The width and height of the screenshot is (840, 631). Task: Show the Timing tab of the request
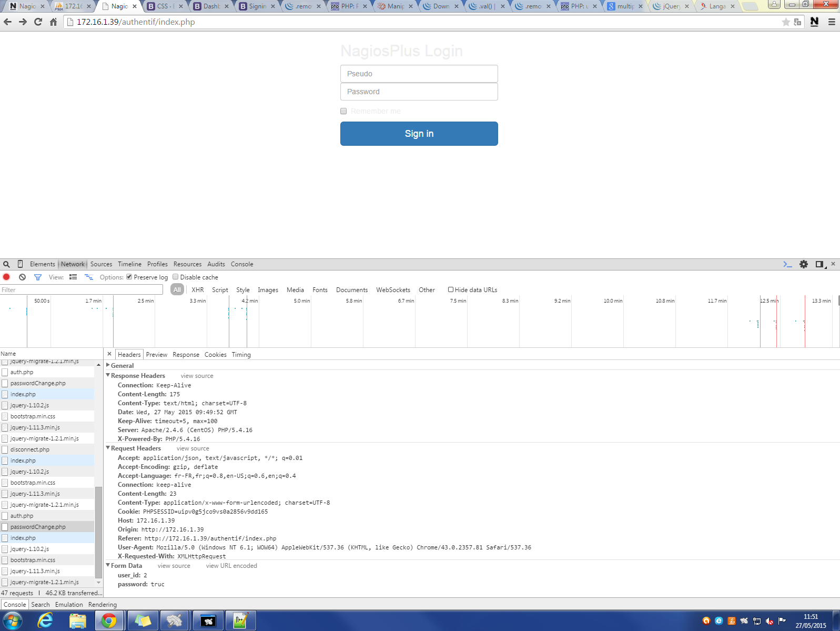(x=241, y=355)
